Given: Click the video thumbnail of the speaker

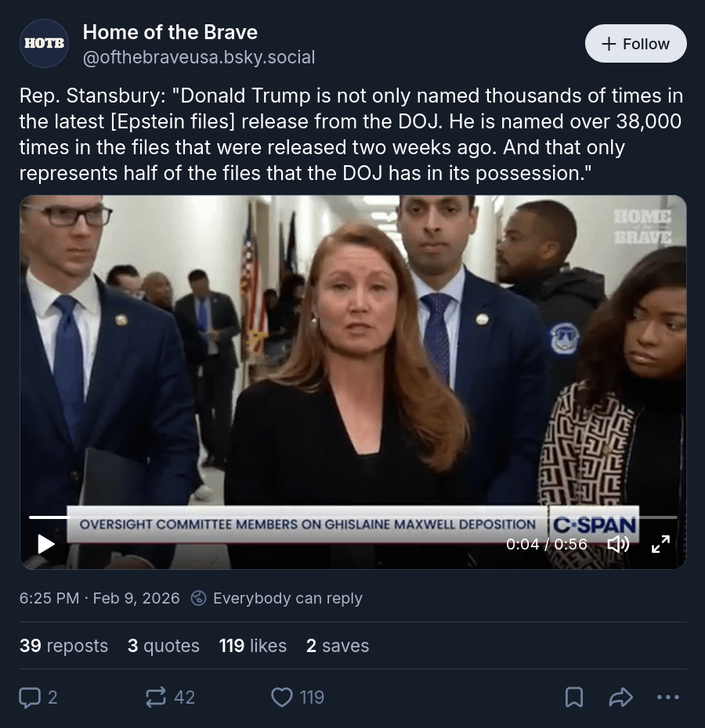Looking at the screenshot, I should coord(352,352).
